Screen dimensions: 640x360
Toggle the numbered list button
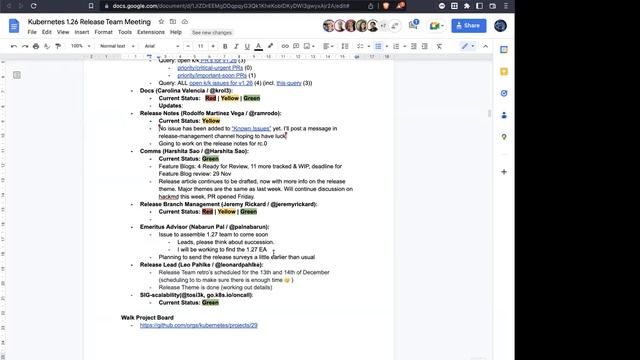[396, 46]
